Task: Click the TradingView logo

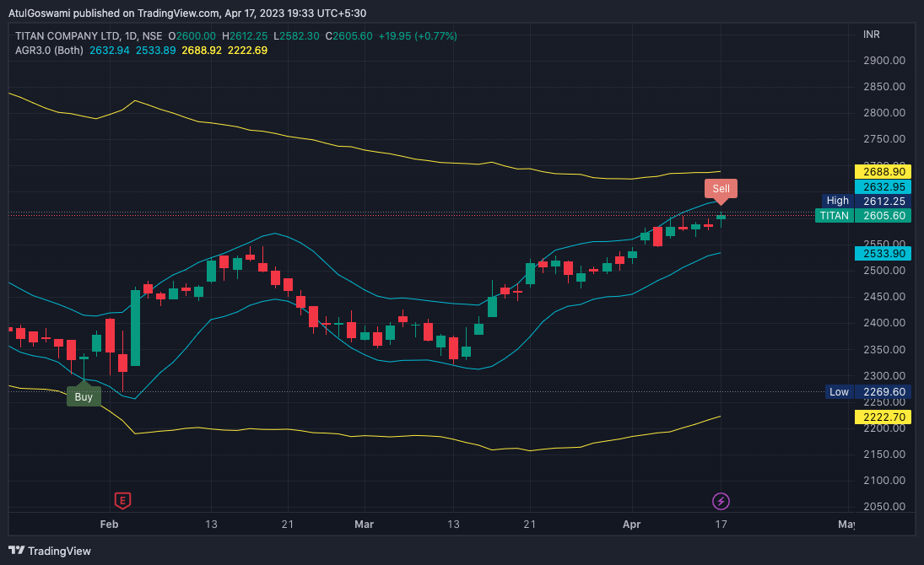Action: tap(50, 551)
